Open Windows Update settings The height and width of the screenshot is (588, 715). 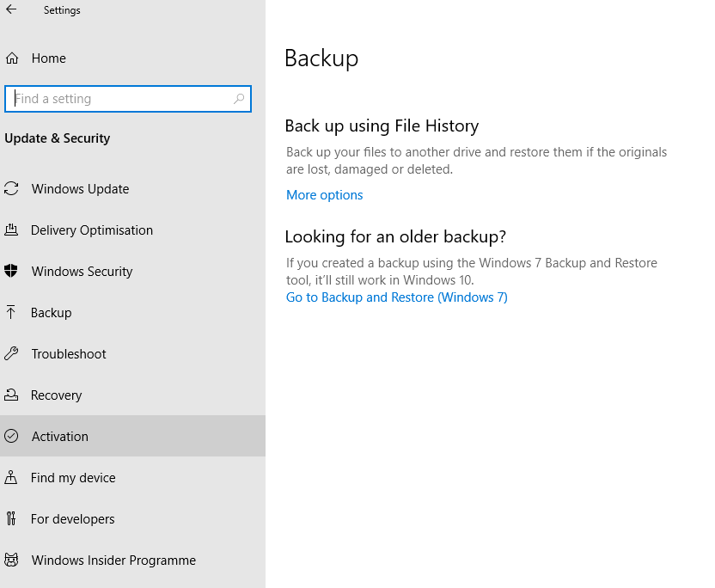pos(132,189)
